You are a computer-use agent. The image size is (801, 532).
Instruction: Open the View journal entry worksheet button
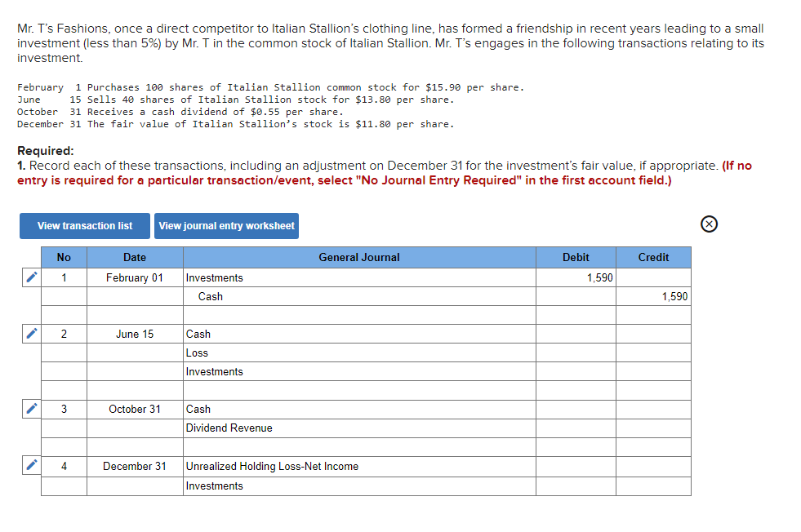point(226,226)
